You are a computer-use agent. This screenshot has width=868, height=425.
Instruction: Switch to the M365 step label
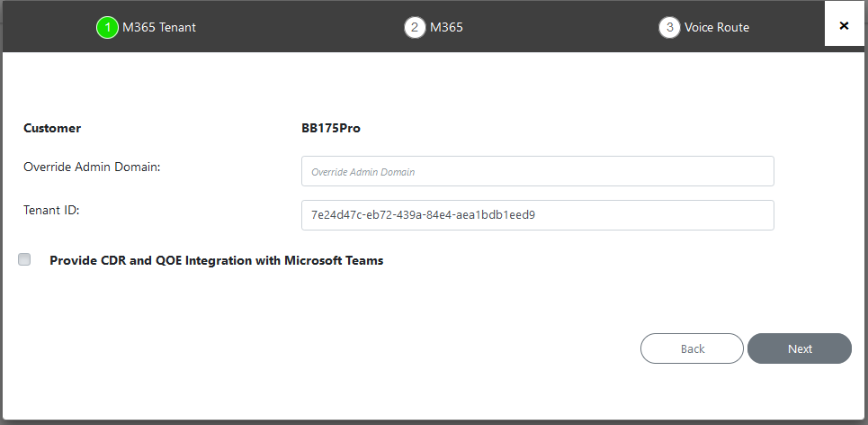click(446, 27)
